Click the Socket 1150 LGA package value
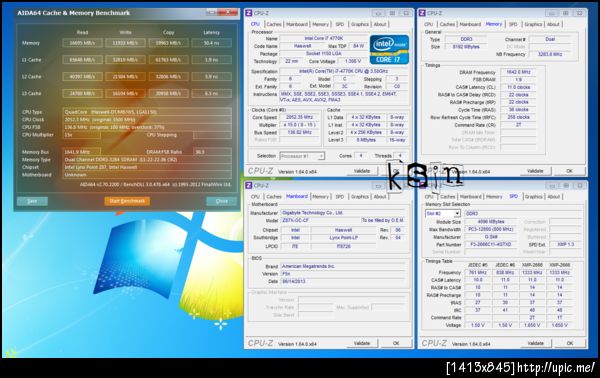 click(324, 54)
